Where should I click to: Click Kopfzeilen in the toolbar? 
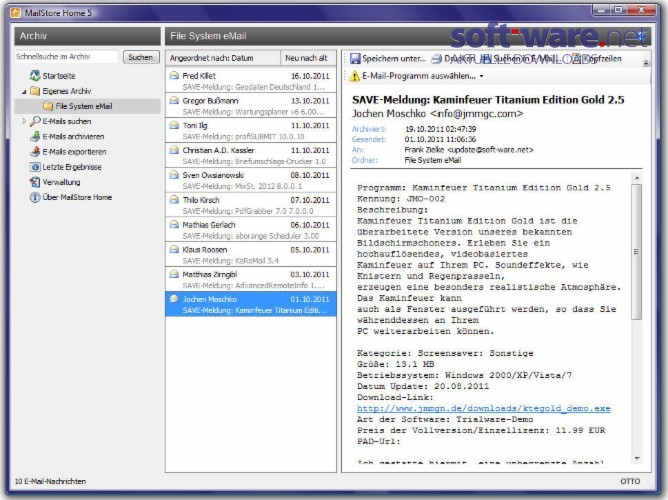click(x=602, y=59)
